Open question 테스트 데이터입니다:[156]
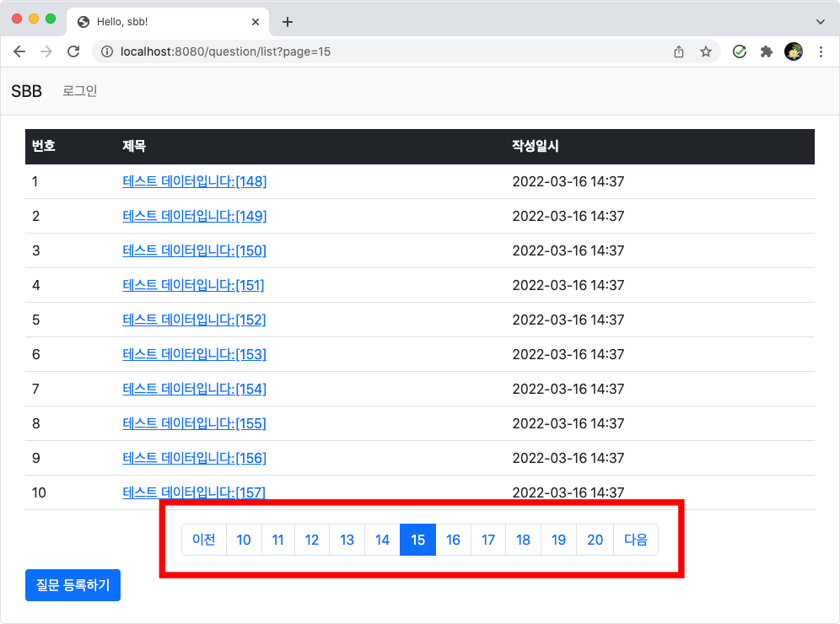 [x=195, y=458]
